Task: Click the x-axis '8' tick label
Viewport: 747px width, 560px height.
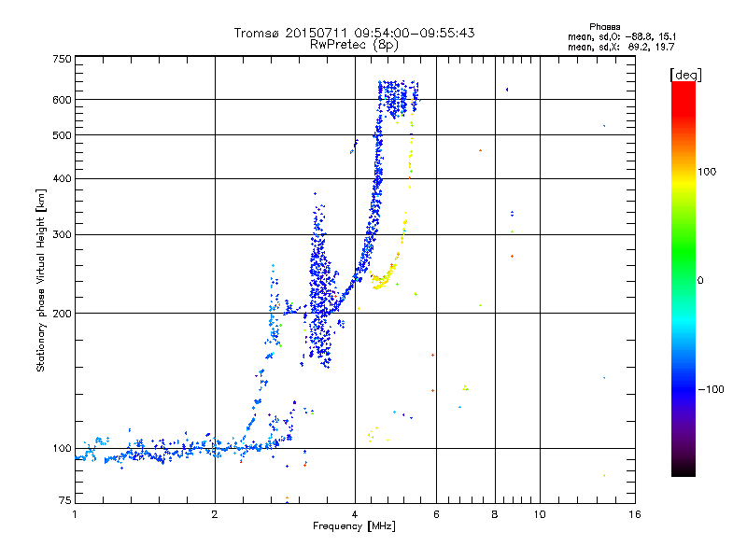Action: click(x=495, y=514)
